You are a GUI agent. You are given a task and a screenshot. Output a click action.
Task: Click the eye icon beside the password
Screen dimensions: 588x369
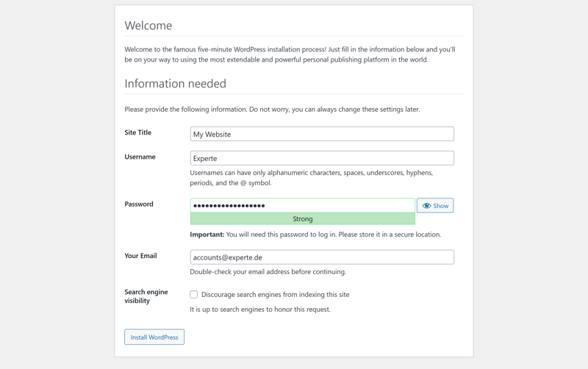pos(427,206)
